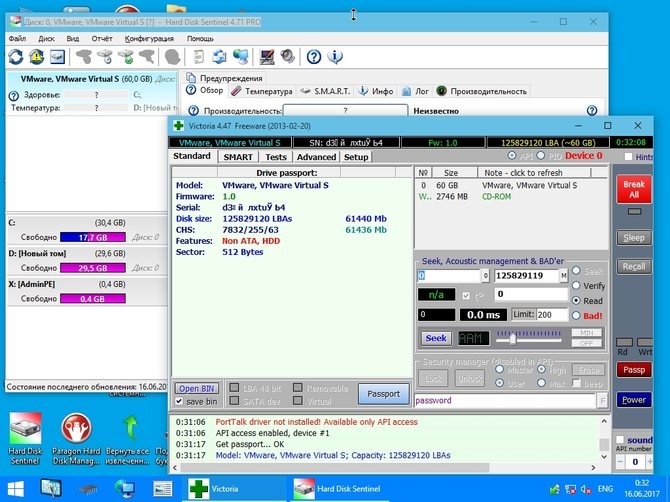Click the volume muted tray icon
This screenshot has width=670, height=502.
(586, 489)
